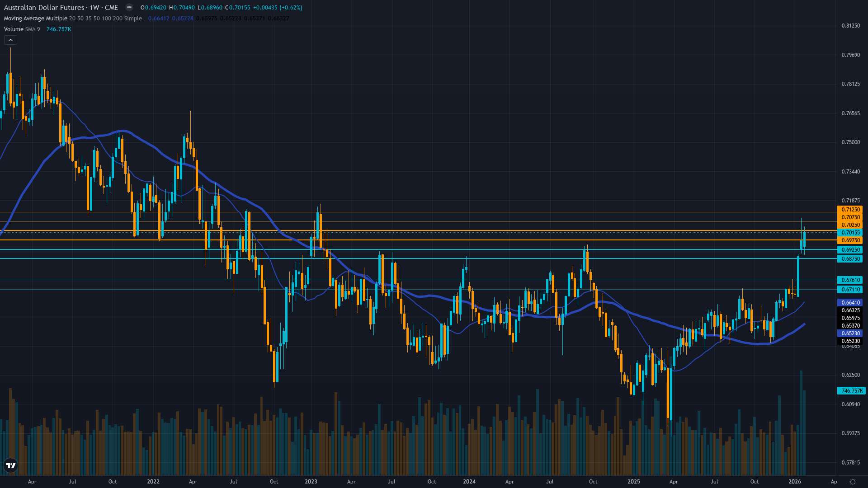Click the moving average legend value 0.65371
Screen dimensions: 868x488
pyautogui.click(x=255, y=19)
